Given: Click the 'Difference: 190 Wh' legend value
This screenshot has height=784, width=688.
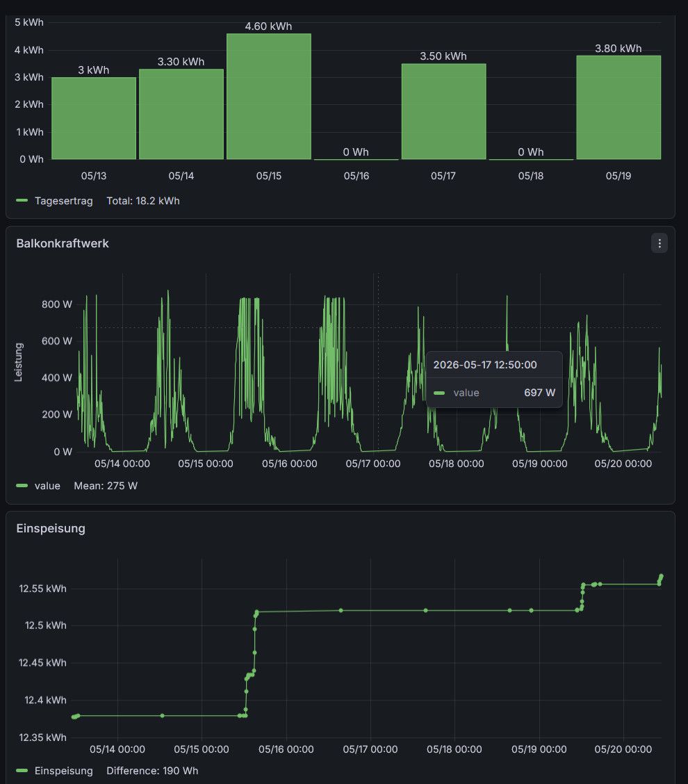Looking at the screenshot, I should tap(152, 771).
